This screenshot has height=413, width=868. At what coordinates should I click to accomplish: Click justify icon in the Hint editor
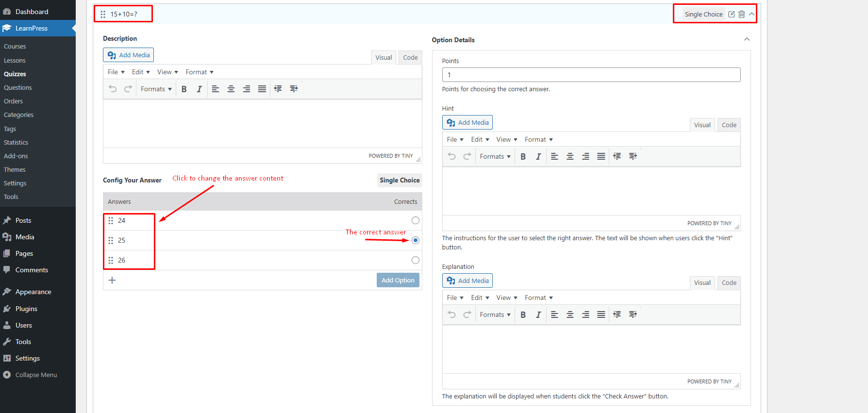pos(601,156)
